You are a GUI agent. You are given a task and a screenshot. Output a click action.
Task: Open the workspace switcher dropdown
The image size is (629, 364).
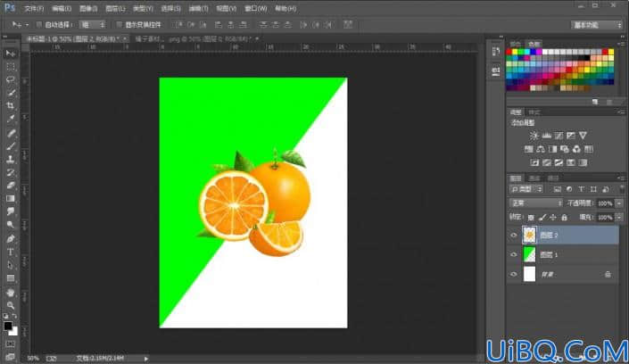click(x=597, y=25)
